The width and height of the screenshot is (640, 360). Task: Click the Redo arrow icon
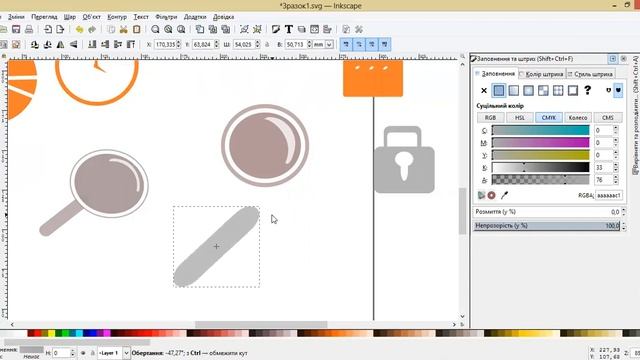pyautogui.click(x=92, y=29)
